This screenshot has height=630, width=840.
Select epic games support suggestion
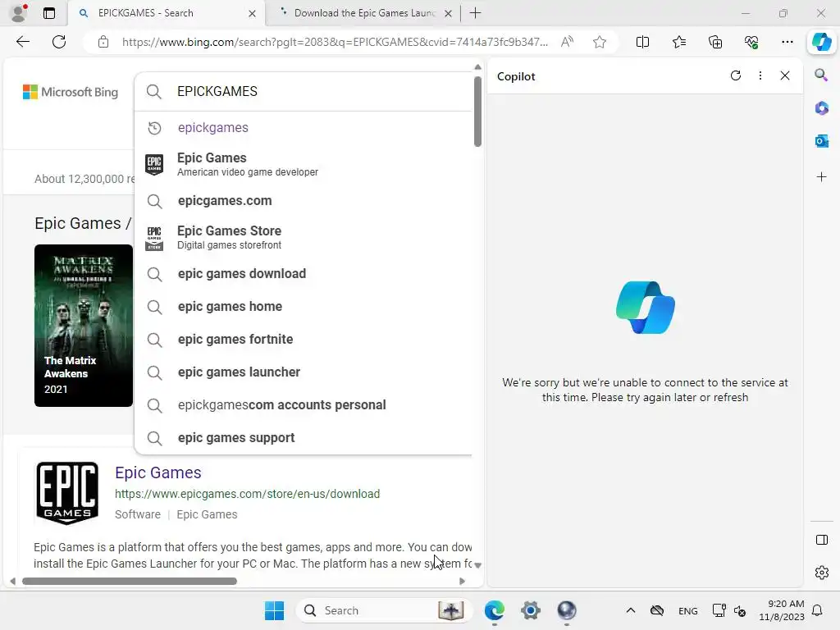304,438
